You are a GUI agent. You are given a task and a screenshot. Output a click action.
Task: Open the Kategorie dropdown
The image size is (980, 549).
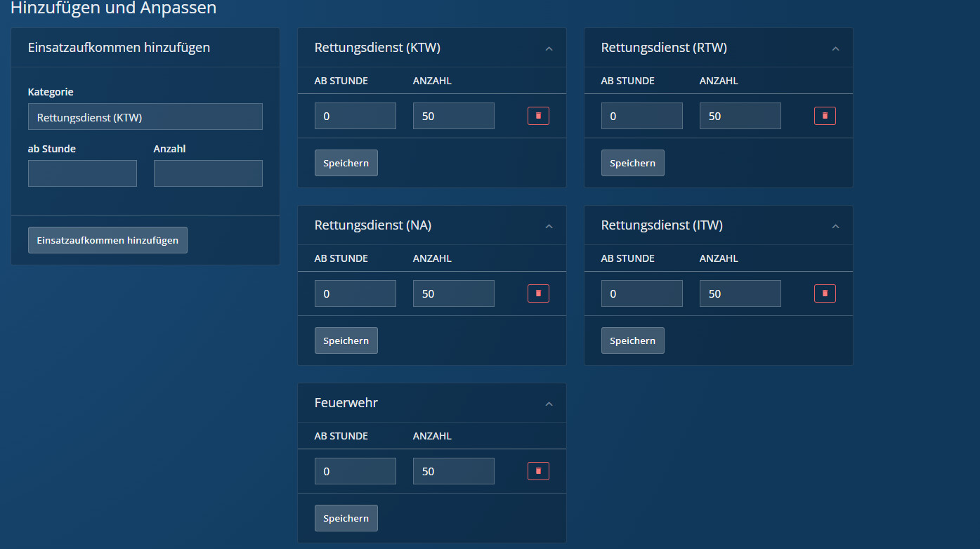point(145,117)
